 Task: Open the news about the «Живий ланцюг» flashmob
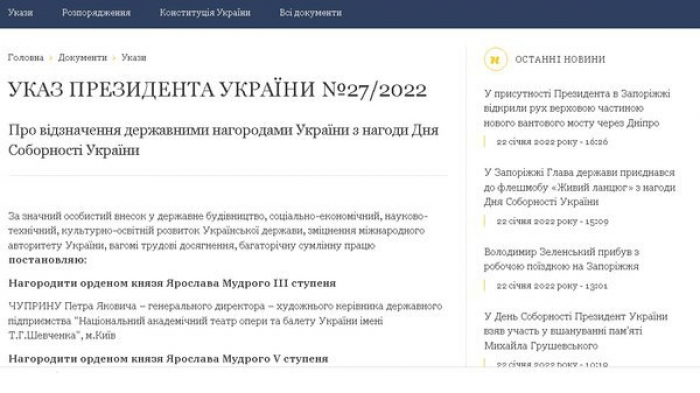point(579,187)
